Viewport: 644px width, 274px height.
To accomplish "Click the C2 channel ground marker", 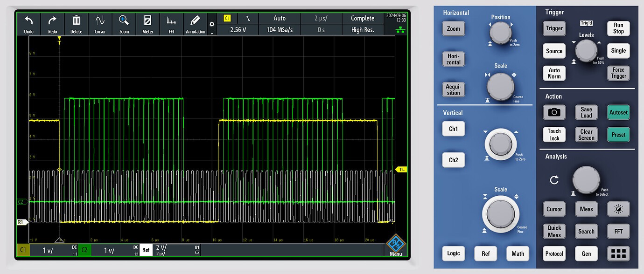I will click(x=21, y=202).
